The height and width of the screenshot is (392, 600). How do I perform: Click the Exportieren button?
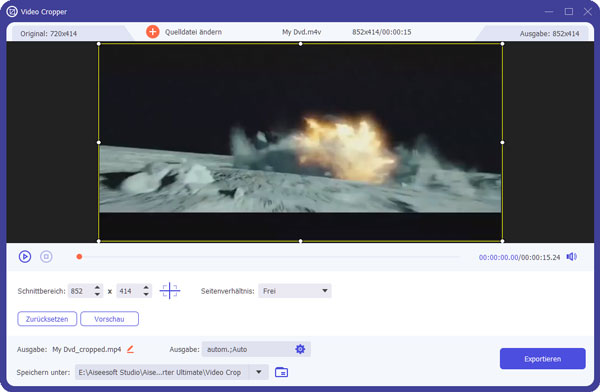(x=543, y=359)
